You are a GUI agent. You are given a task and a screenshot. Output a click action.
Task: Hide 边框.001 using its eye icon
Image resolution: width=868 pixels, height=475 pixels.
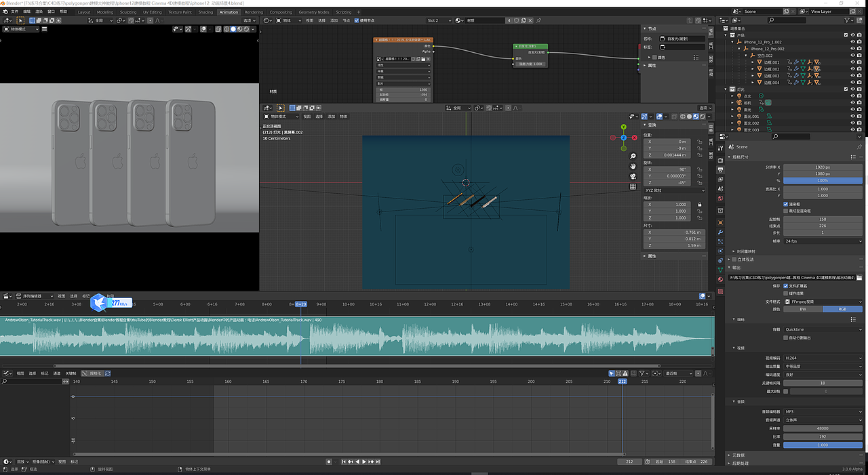coord(852,62)
